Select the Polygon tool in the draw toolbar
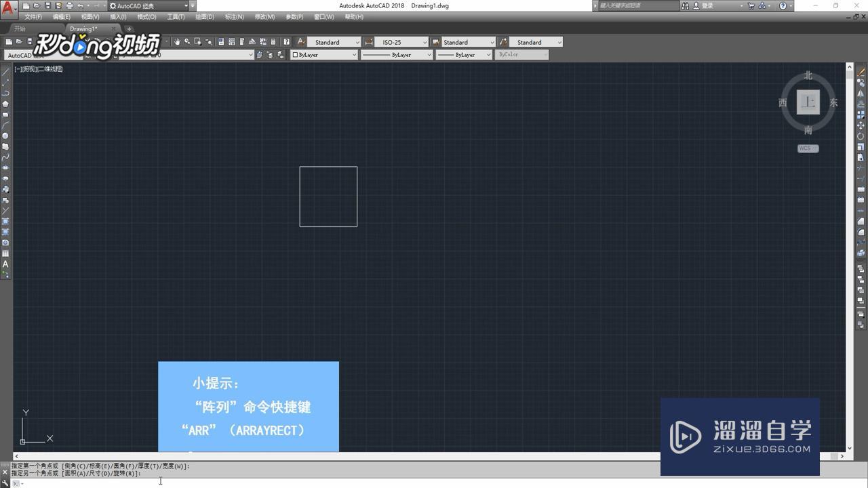The width and height of the screenshot is (868, 488). [5, 104]
